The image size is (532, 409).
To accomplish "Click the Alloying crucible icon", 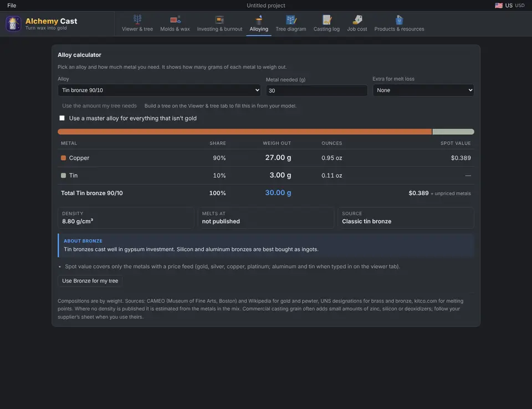I will (x=259, y=19).
